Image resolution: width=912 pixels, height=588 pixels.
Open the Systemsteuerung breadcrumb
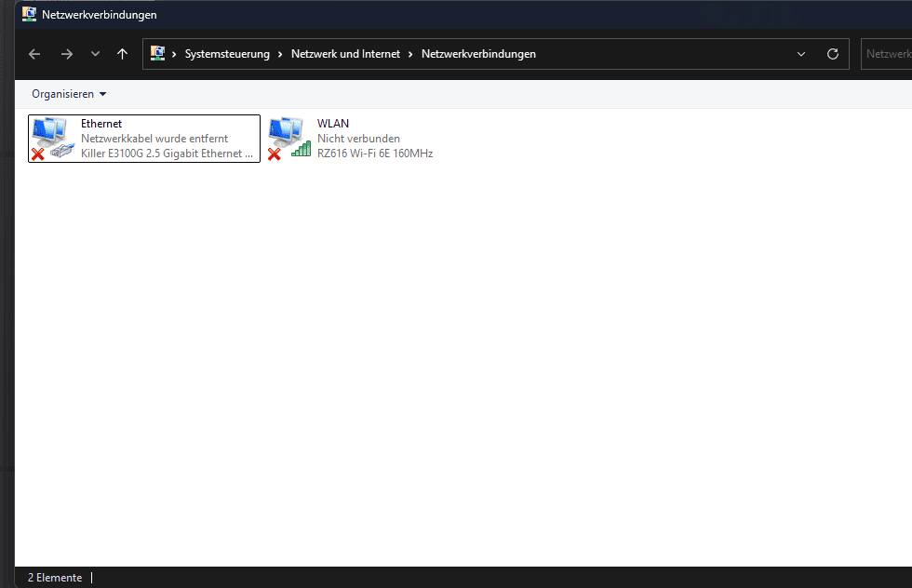(x=227, y=54)
